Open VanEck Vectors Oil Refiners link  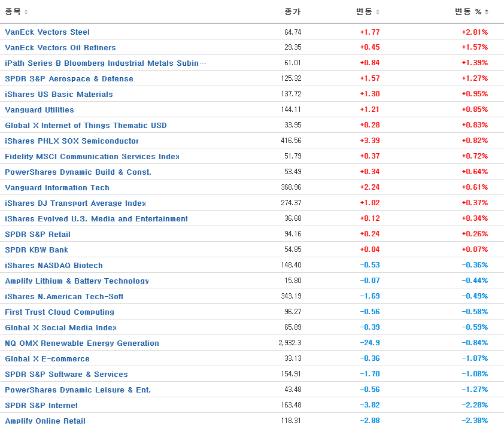(x=60, y=47)
